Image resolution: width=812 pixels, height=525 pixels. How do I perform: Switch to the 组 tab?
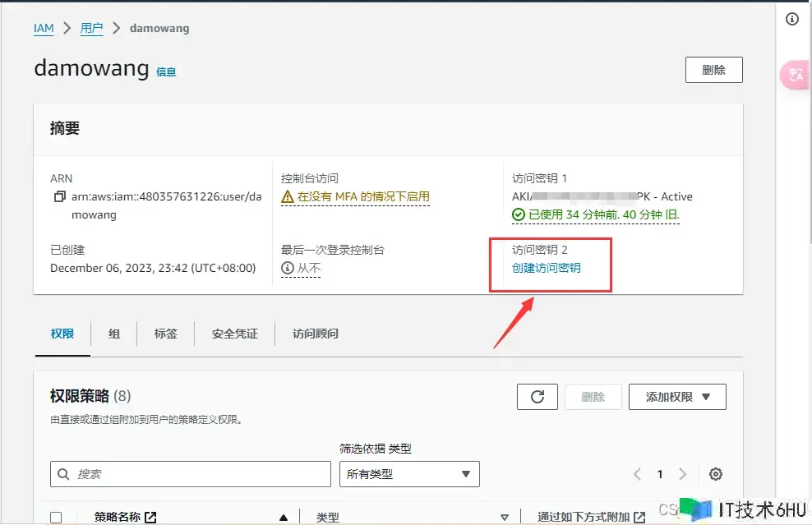coord(114,334)
